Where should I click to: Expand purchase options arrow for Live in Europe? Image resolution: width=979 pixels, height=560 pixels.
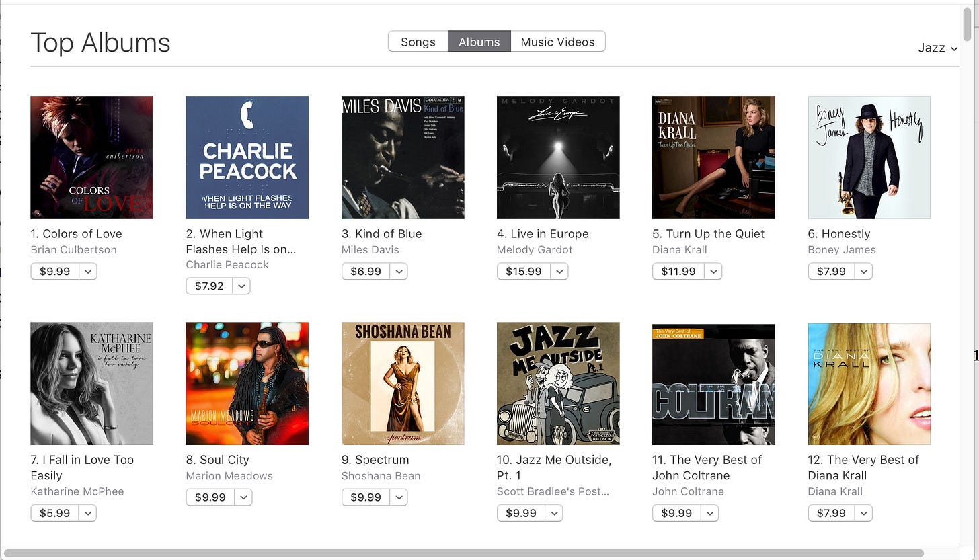tap(559, 271)
